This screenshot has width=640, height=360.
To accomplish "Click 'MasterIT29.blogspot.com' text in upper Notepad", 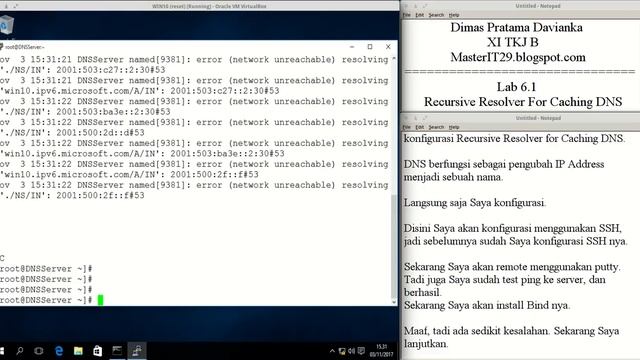I will (518, 57).
